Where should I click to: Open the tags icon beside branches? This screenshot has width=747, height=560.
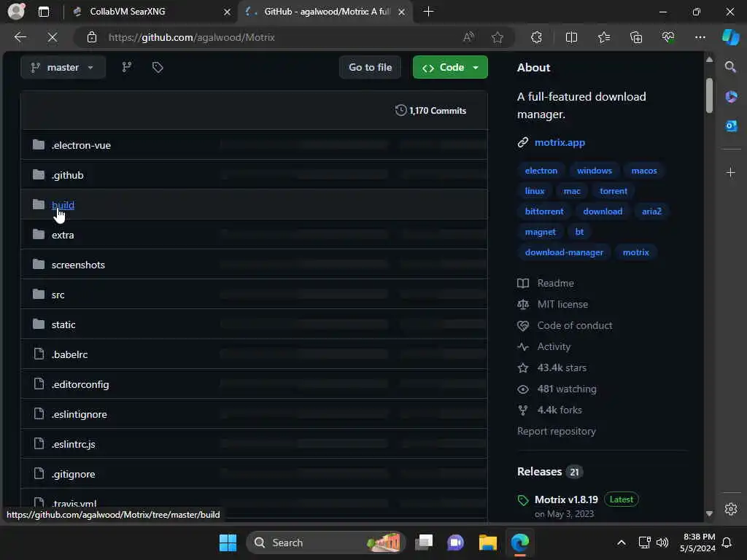(x=158, y=67)
